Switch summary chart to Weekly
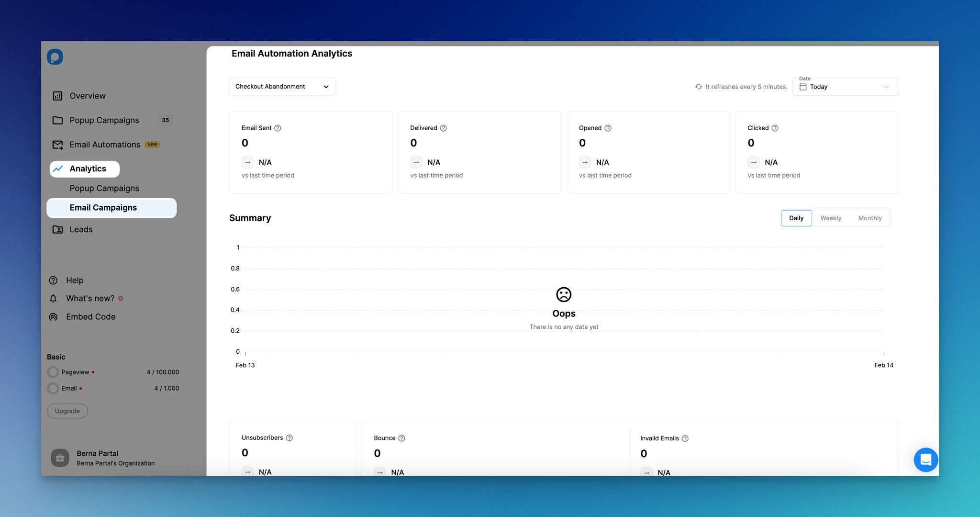 (x=831, y=218)
